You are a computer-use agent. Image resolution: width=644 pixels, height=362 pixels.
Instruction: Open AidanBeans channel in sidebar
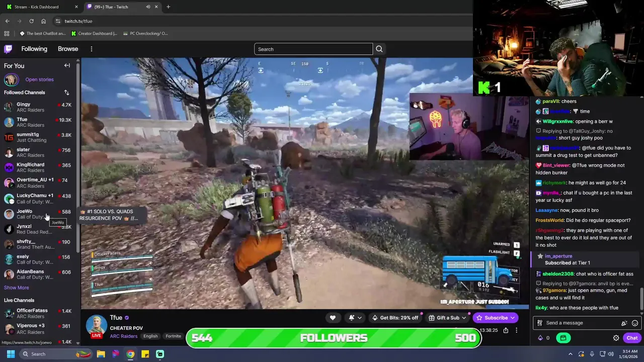coord(38,274)
